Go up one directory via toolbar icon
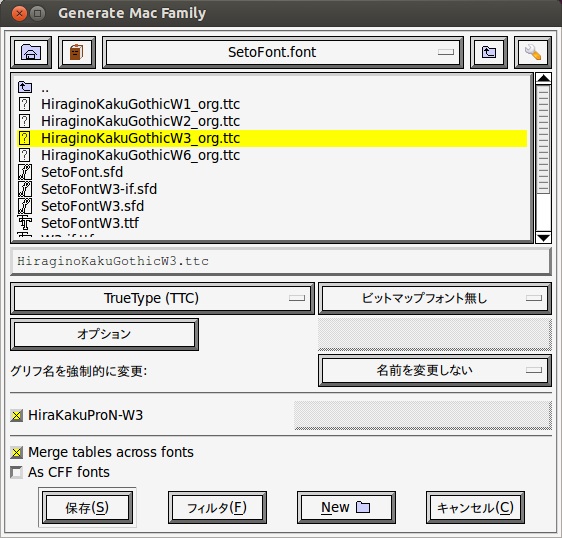Image resolution: width=562 pixels, height=538 pixels. (489, 52)
